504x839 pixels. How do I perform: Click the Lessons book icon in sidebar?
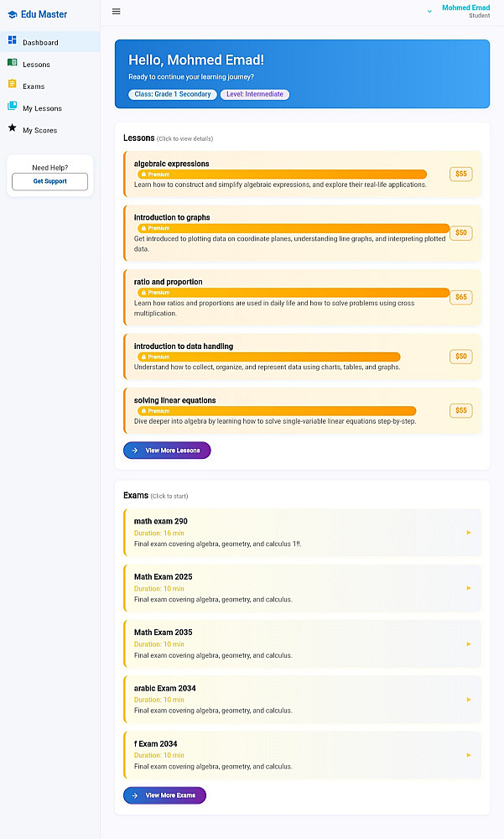click(12, 63)
